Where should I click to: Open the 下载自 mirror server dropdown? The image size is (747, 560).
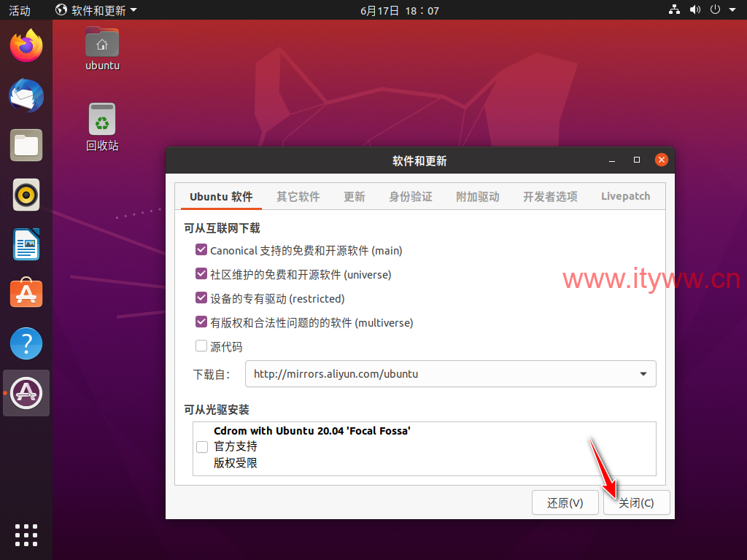coord(451,374)
